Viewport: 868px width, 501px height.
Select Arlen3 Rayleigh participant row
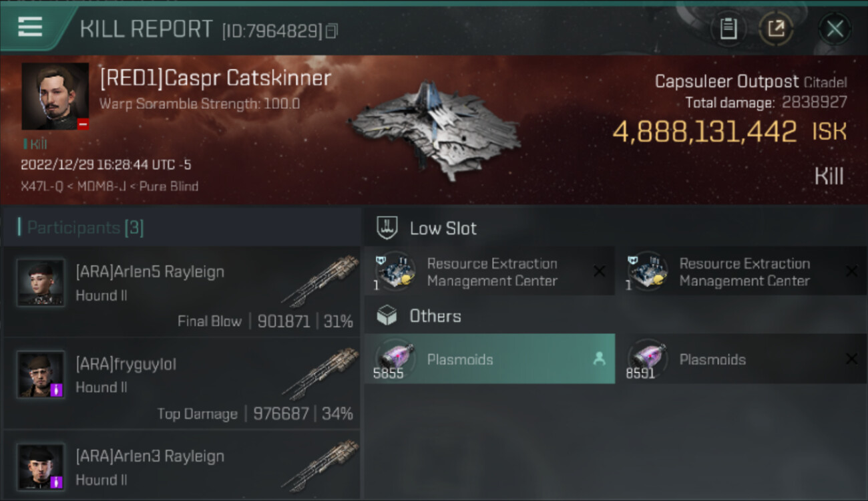[x=181, y=466]
